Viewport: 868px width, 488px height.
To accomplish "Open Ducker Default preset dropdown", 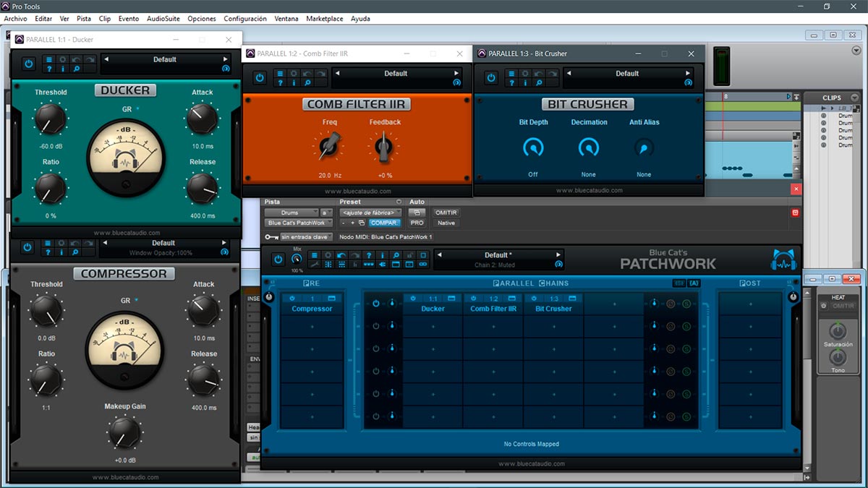I will (165, 59).
